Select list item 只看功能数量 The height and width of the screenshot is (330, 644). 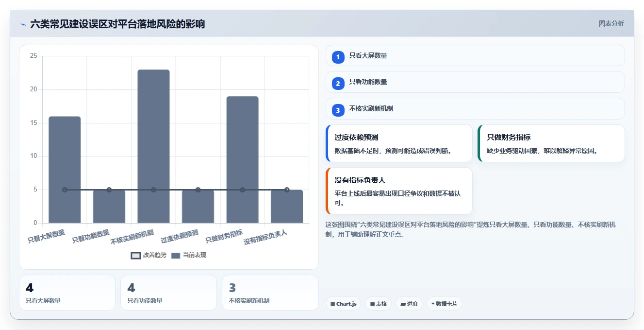click(x=475, y=82)
